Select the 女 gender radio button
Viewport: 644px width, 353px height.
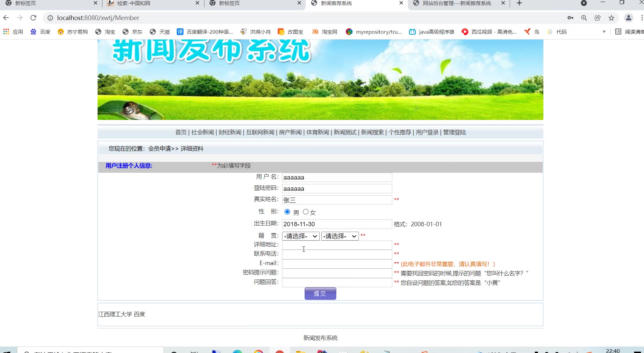[x=306, y=212]
